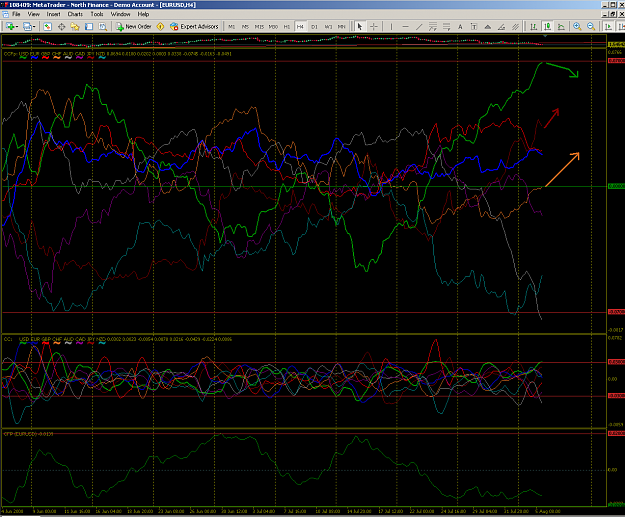
Task: Open the Profiles toolbar icon
Action: pos(27,26)
